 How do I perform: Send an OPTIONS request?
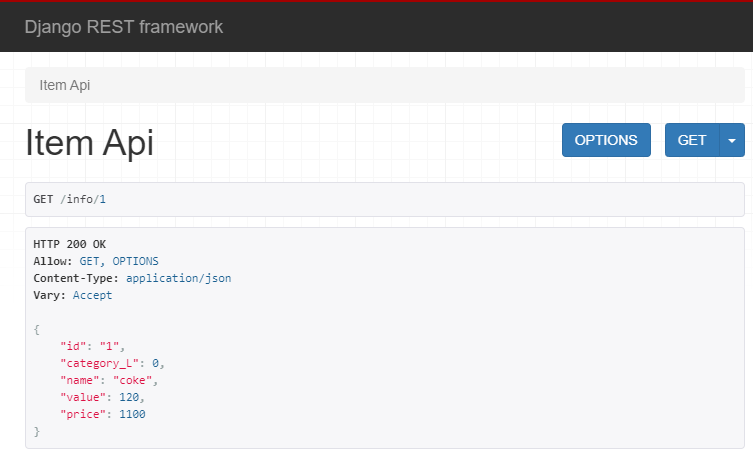tap(606, 140)
